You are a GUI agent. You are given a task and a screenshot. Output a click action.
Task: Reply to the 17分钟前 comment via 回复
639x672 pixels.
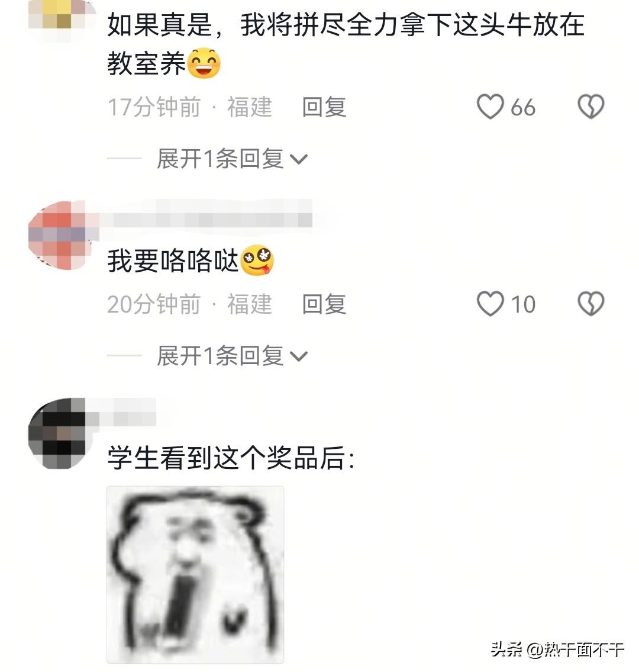[324, 107]
